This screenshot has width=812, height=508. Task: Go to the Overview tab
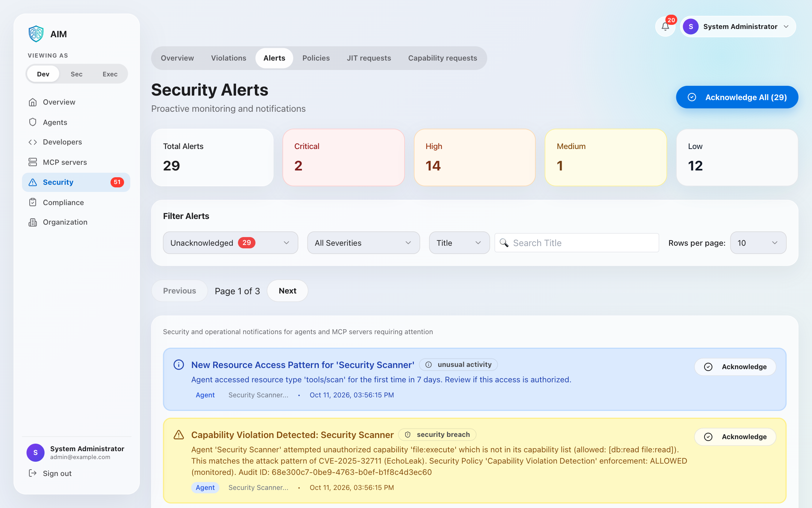click(177, 58)
